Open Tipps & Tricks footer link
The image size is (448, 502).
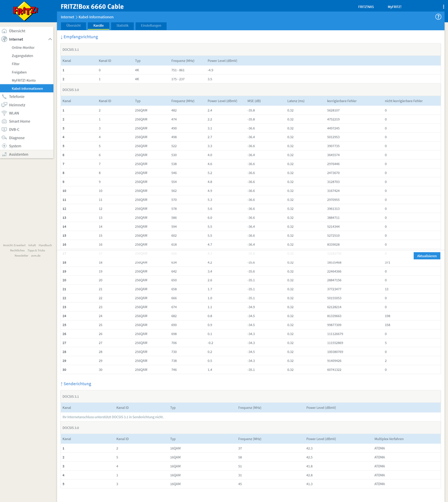(x=36, y=250)
